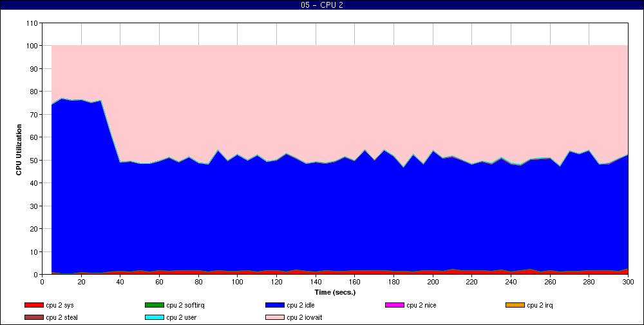This screenshot has height=325, width=644.
Task: Click the 120 x-axis tick label
Action: coord(276,282)
